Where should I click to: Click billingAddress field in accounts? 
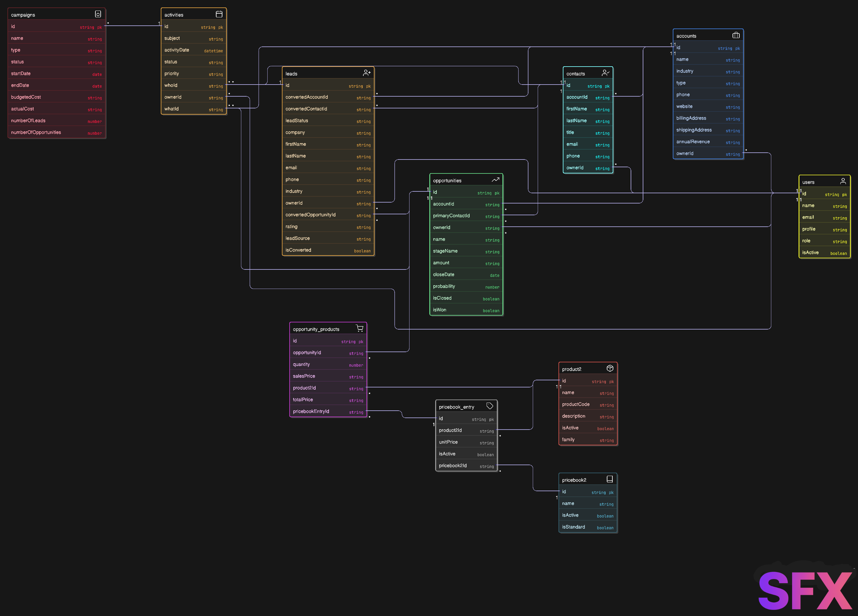click(x=708, y=118)
